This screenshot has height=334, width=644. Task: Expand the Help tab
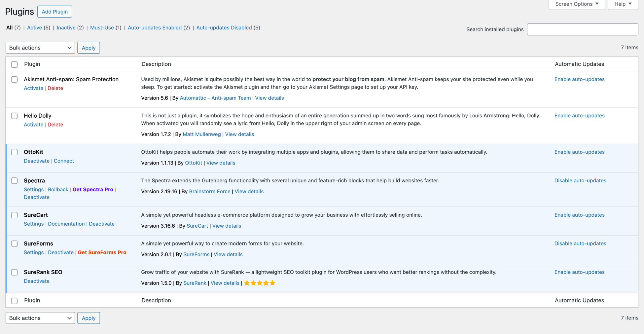click(623, 4)
